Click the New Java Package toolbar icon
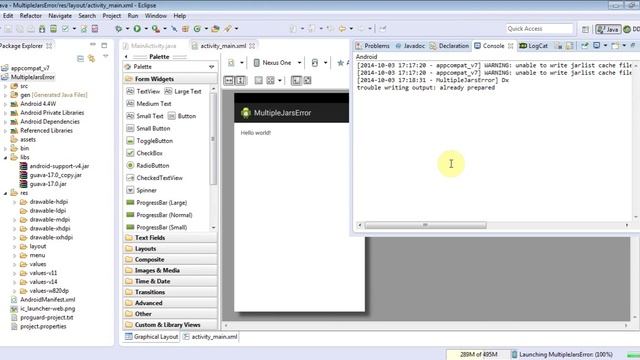This screenshot has height=360, width=640. tap(185, 29)
